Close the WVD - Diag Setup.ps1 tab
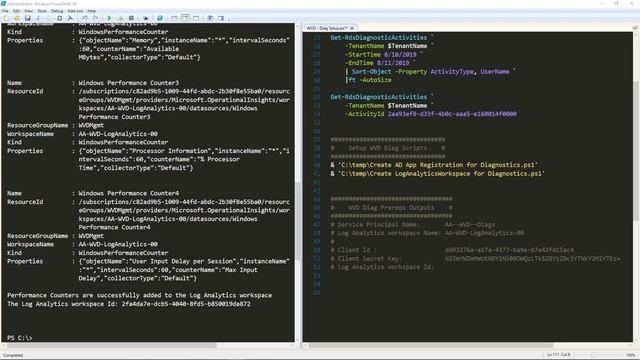640x360 pixels. pyautogui.click(x=352, y=28)
